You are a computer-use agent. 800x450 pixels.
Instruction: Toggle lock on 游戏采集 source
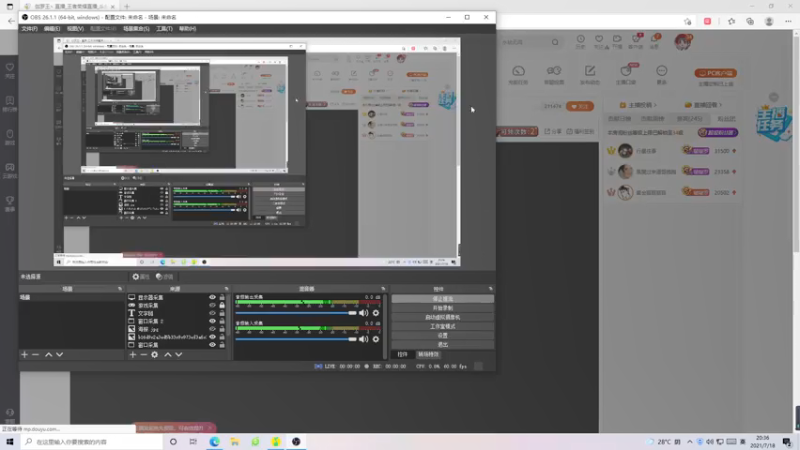click(x=222, y=305)
